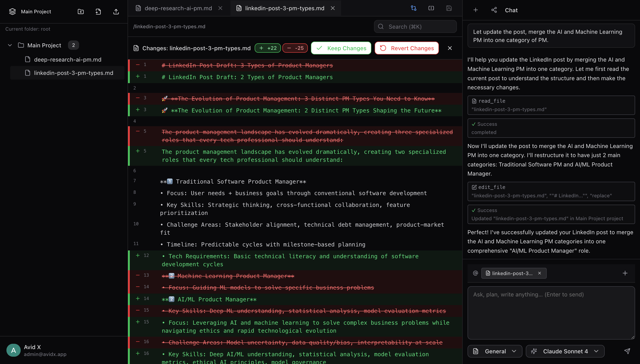Select linkedin-post-3-pm-types.md tab
Screen dimensions: 640x364
[x=284, y=8]
